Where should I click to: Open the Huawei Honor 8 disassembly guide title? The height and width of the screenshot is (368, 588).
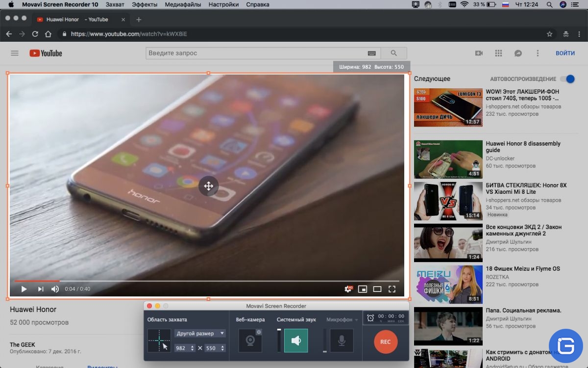(x=523, y=147)
